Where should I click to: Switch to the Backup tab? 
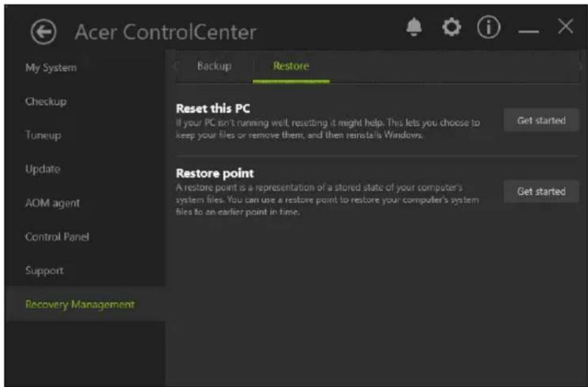pos(214,66)
